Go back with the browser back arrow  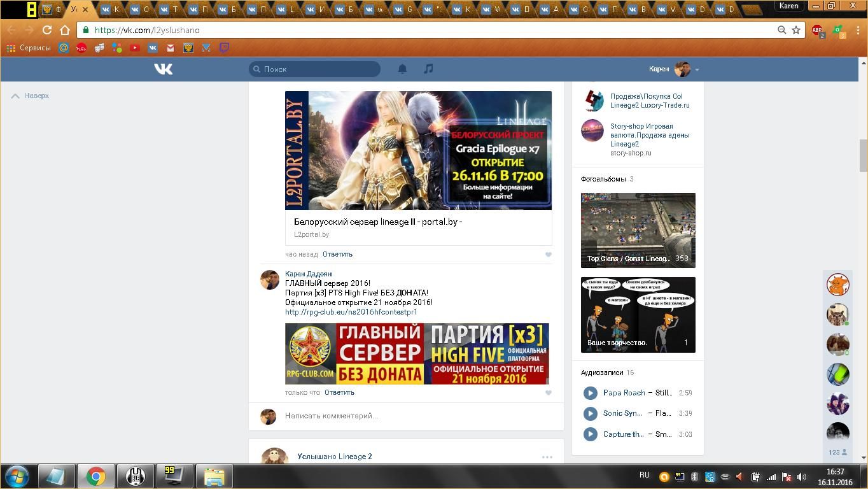click(11, 30)
